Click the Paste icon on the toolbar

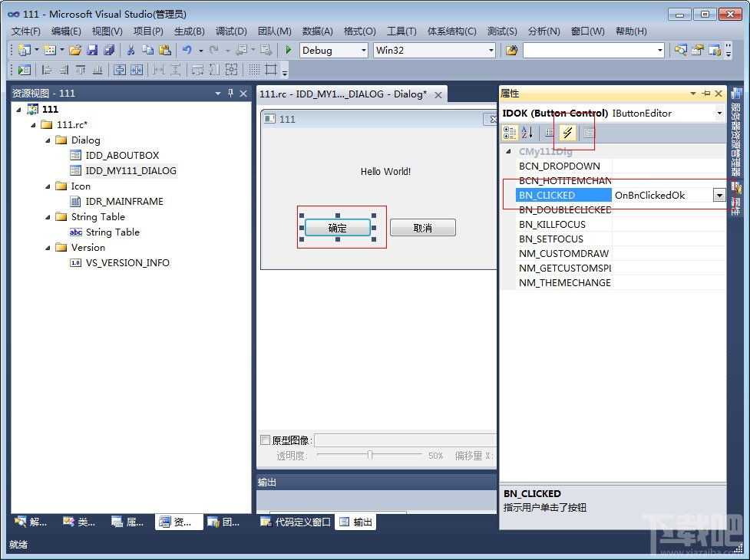pyautogui.click(x=166, y=49)
